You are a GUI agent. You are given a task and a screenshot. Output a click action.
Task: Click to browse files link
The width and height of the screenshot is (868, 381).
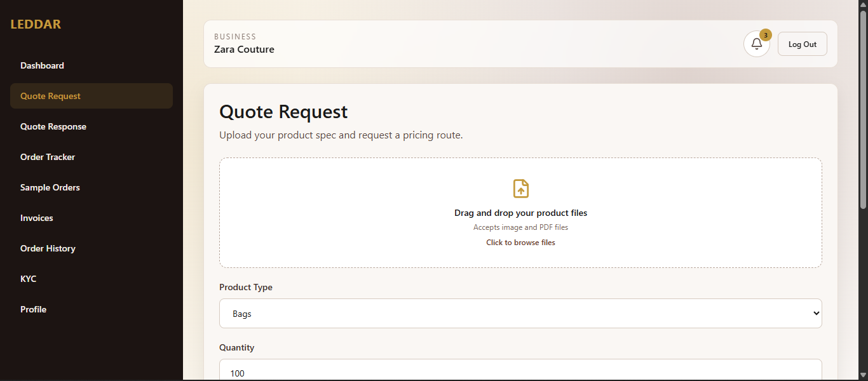pyautogui.click(x=521, y=243)
